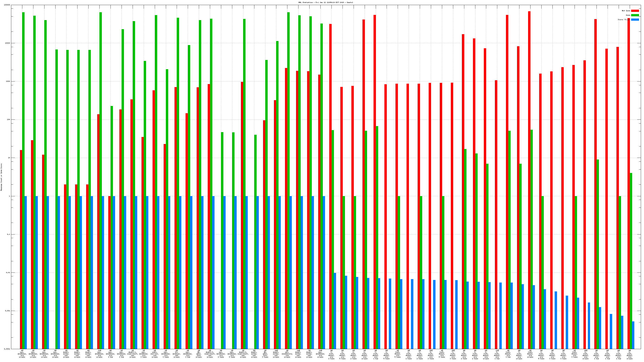This screenshot has height=362, width=644.
Task: Click the 'Message Count or Spam Score' axis label
Action: 1,177
